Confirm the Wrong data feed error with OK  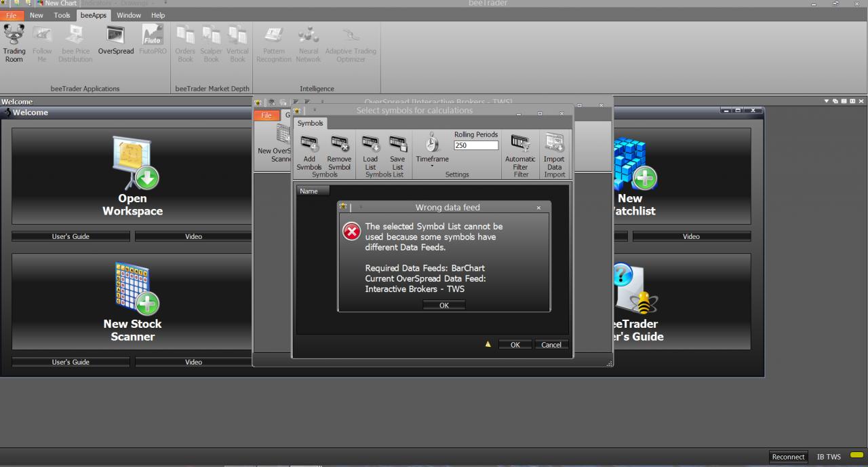[x=444, y=305]
